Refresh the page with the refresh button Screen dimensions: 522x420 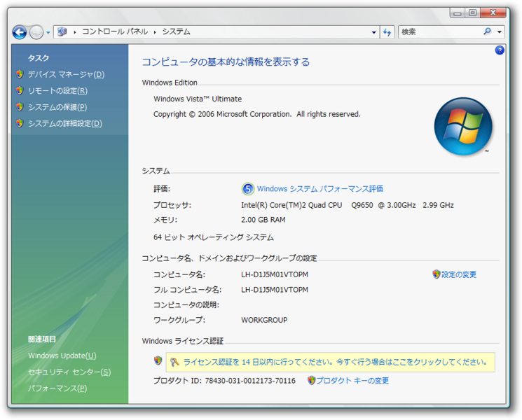pos(387,32)
